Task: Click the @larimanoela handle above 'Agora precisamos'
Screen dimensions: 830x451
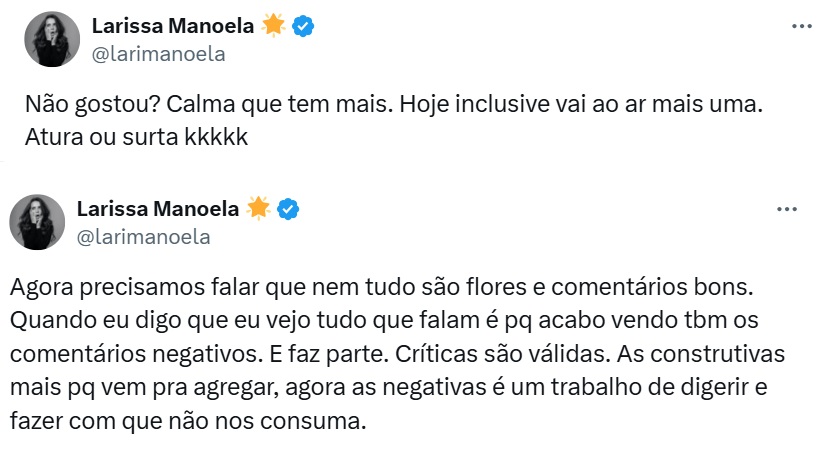Action: click(x=144, y=237)
